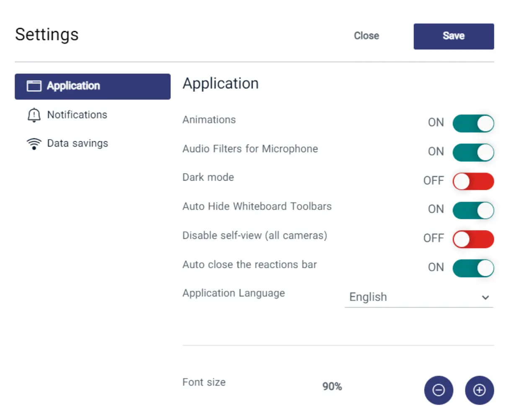The image size is (532, 420).
Task: Click the Settings heading title
Action: (x=47, y=34)
